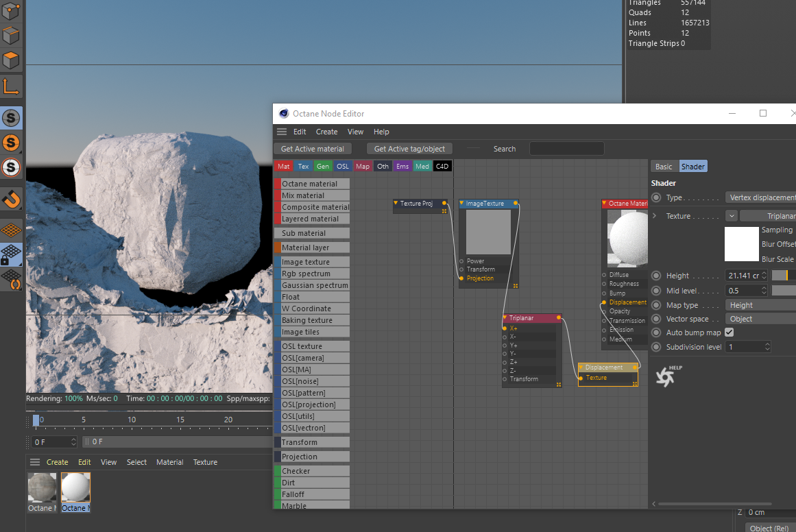This screenshot has height=532, width=796.
Task: Switch to the Shader tab
Action: pos(693,167)
